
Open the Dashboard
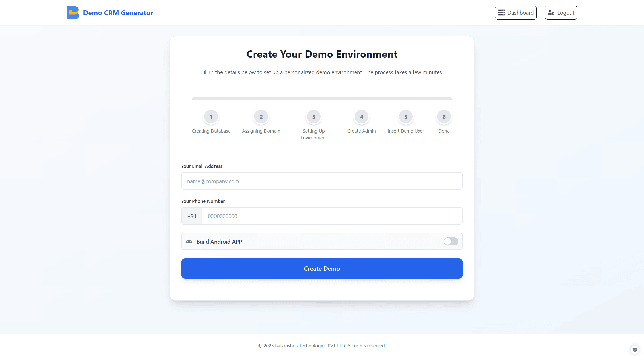[516, 12]
